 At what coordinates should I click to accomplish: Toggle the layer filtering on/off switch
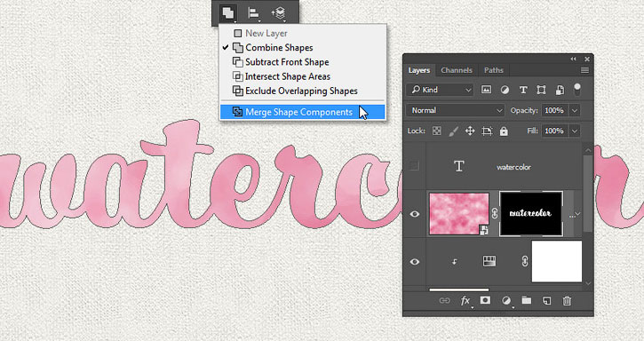click(577, 89)
